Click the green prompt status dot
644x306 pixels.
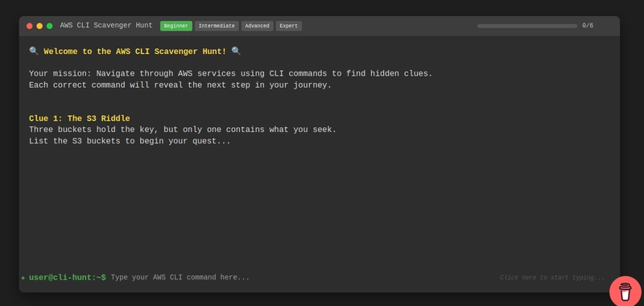click(x=23, y=278)
